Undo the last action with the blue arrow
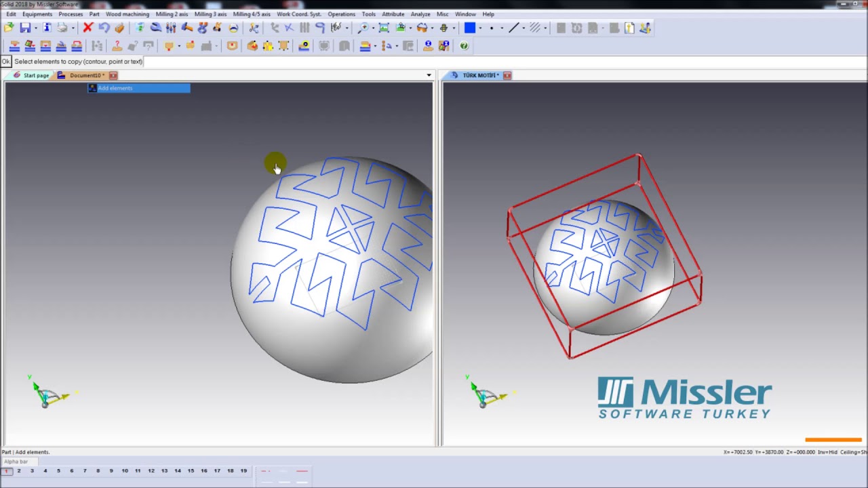 104,28
